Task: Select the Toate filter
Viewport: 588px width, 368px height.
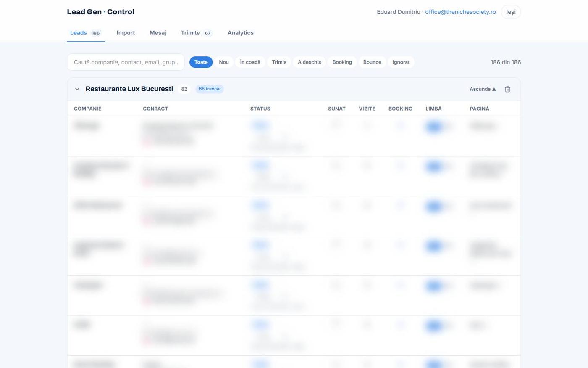Action: [x=201, y=62]
